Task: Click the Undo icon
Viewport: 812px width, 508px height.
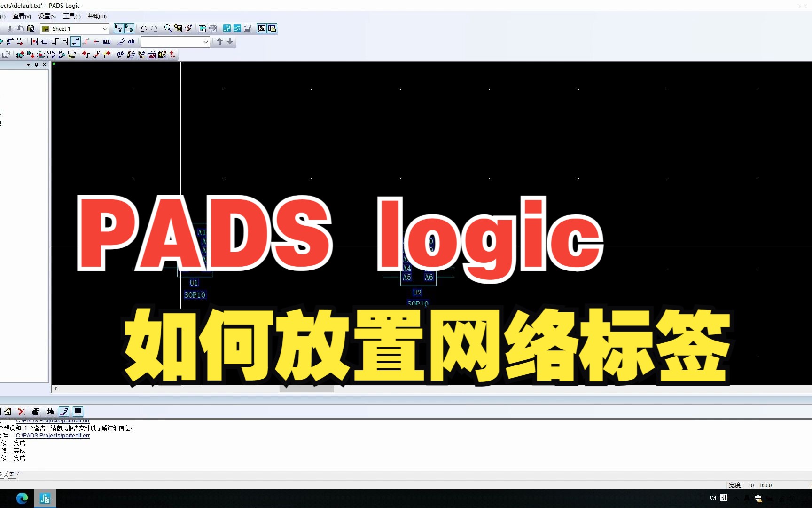Action: (x=144, y=28)
